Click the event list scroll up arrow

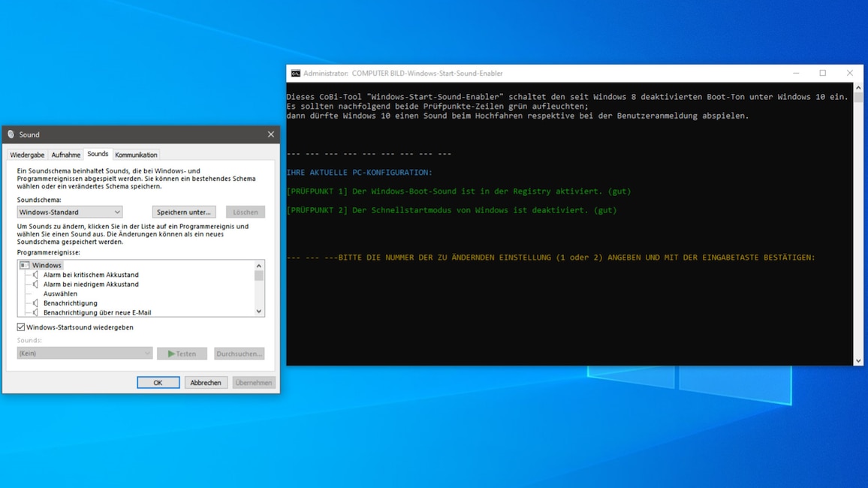click(258, 266)
